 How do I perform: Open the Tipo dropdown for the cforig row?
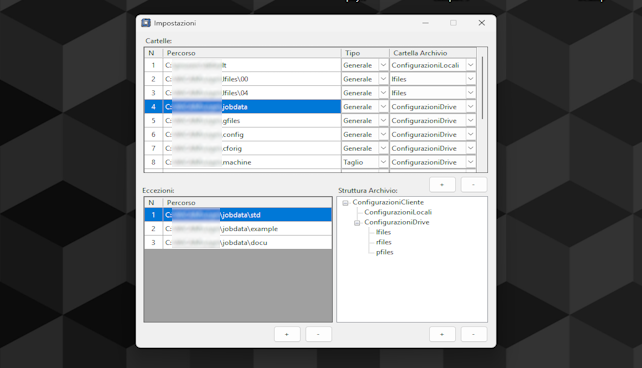[383, 148]
